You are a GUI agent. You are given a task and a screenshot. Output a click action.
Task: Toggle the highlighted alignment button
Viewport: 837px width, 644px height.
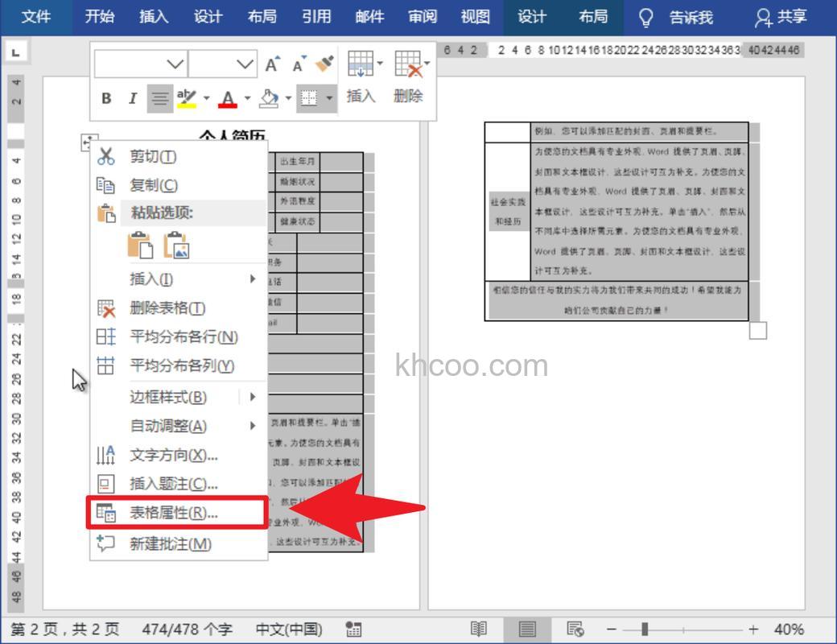[159, 98]
